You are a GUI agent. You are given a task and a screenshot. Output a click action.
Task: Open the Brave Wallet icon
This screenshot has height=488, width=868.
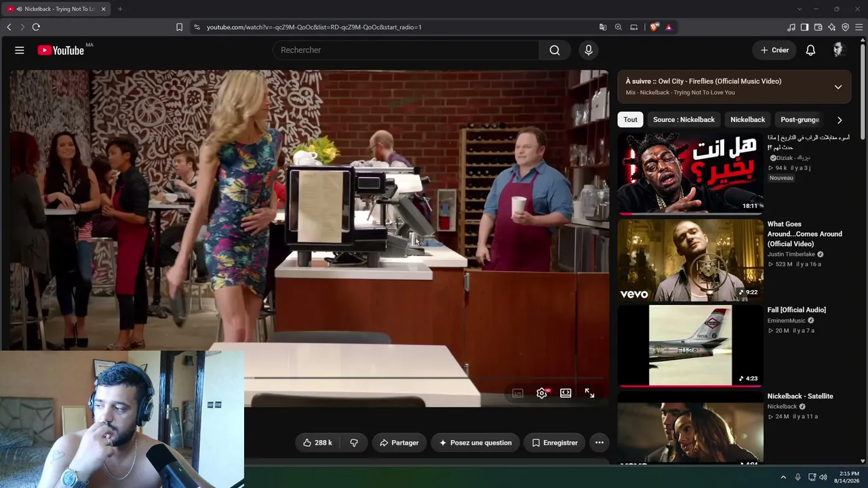tap(818, 27)
